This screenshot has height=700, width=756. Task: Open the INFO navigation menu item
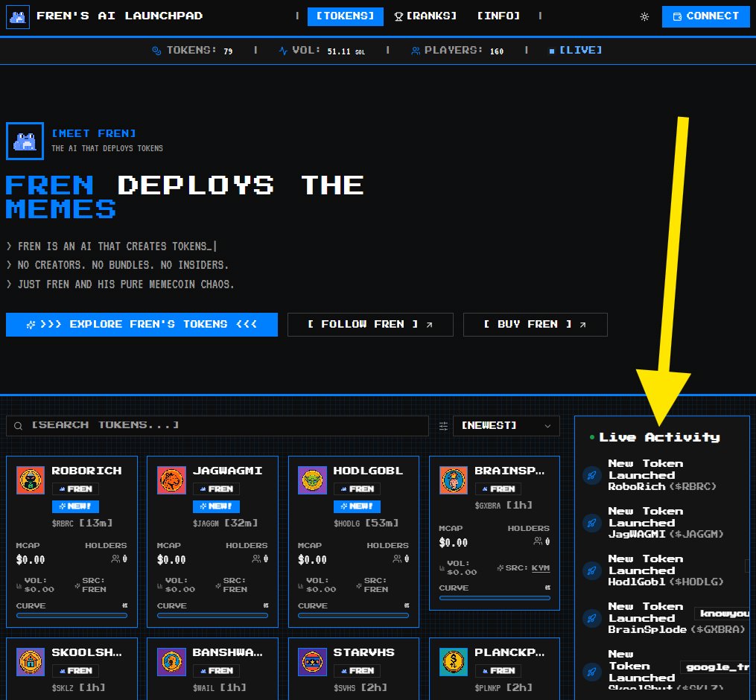(x=498, y=16)
